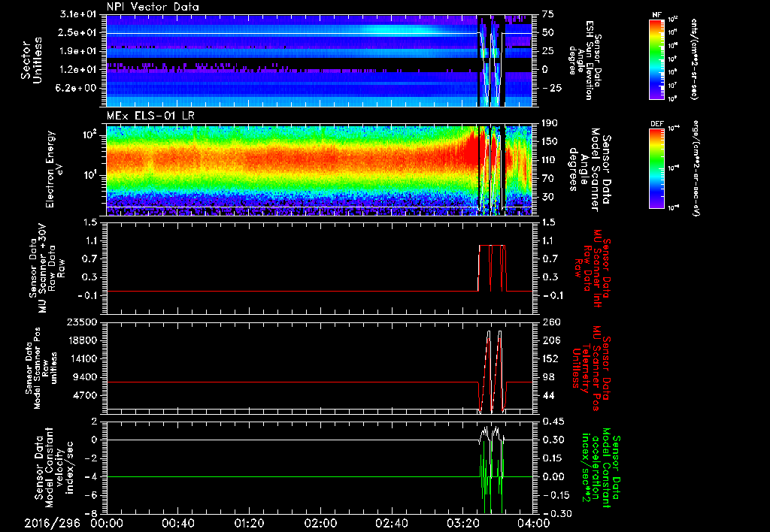
Task: Click the red 'MU Scanner Pos Telemetry' axis label
Action: (x=590, y=368)
